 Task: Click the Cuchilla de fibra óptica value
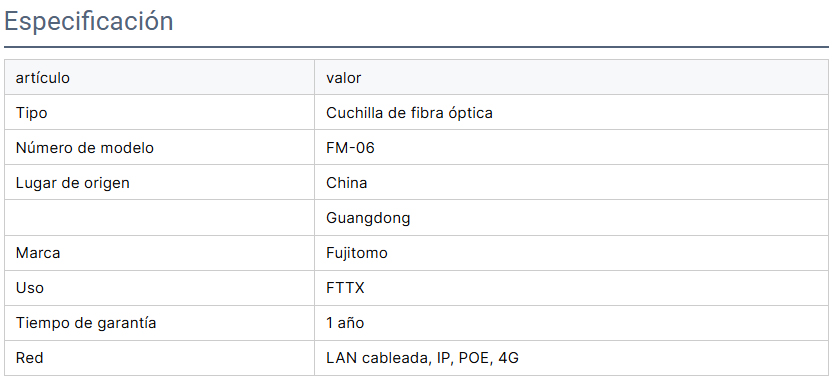click(409, 113)
